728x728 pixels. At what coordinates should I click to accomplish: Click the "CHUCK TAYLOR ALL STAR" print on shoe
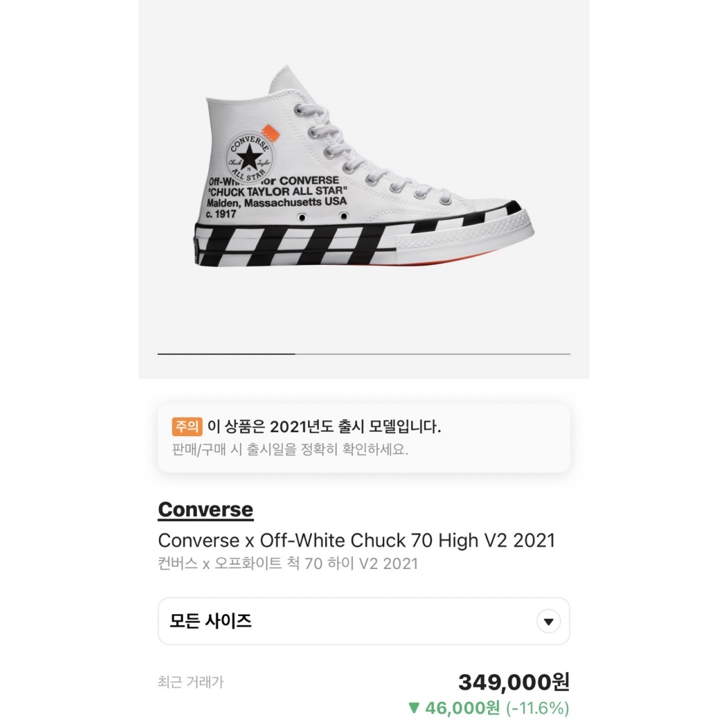pos(276,191)
